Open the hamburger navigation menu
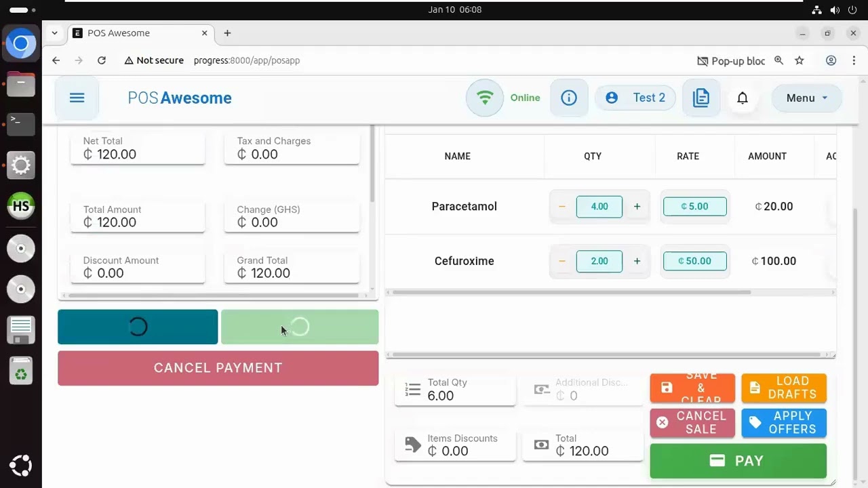868x488 pixels. [x=77, y=98]
